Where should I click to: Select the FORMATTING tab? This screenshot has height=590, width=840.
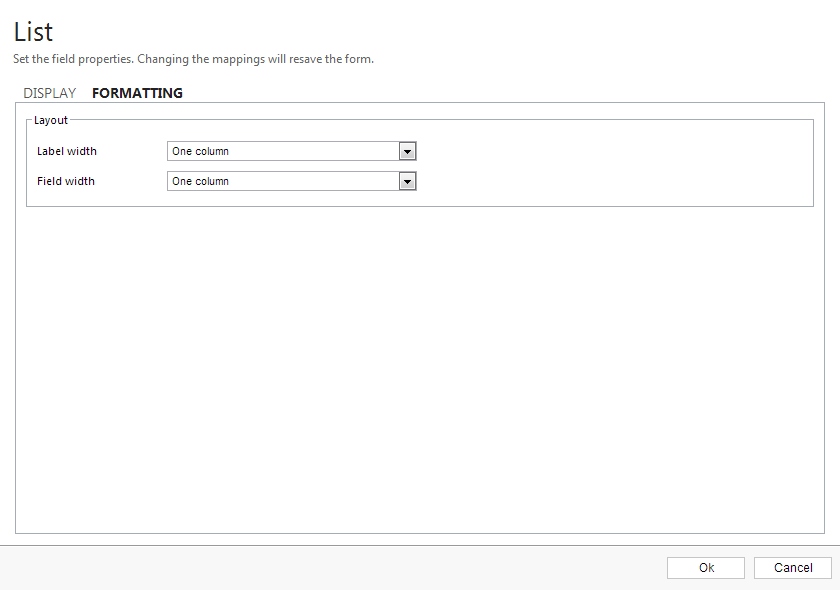click(x=137, y=93)
